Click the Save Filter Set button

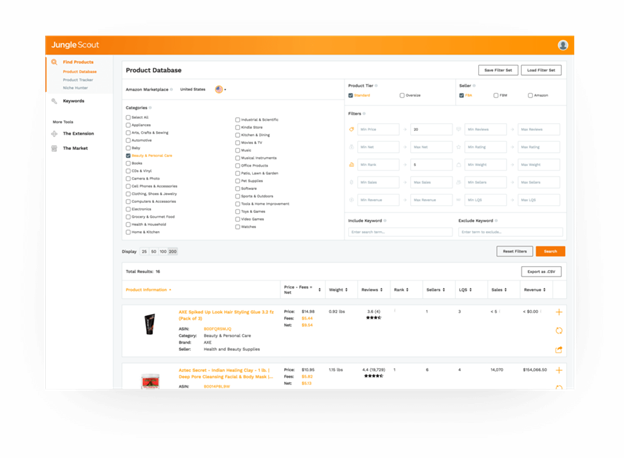point(498,70)
